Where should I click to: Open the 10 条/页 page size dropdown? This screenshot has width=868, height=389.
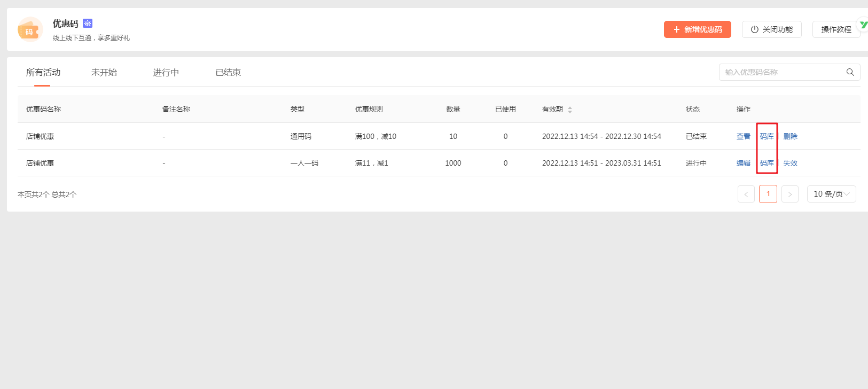point(832,194)
